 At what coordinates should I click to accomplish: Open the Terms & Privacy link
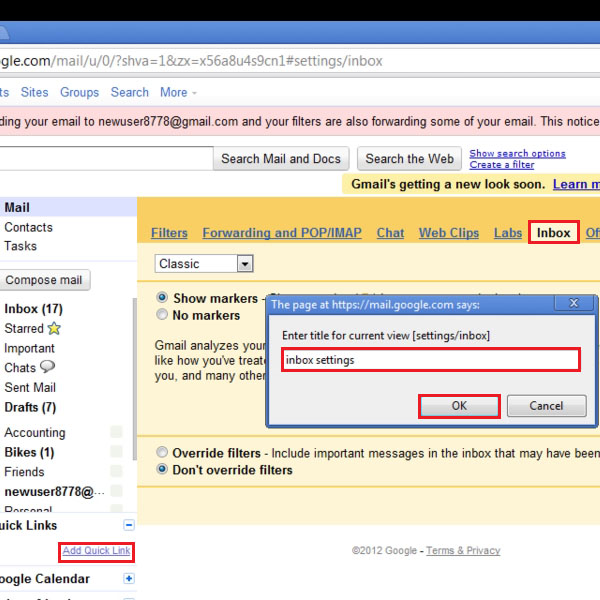click(463, 551)
